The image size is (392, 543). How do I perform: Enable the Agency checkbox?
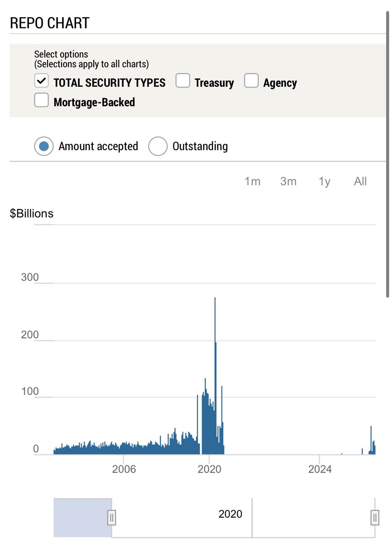(252, 80)
